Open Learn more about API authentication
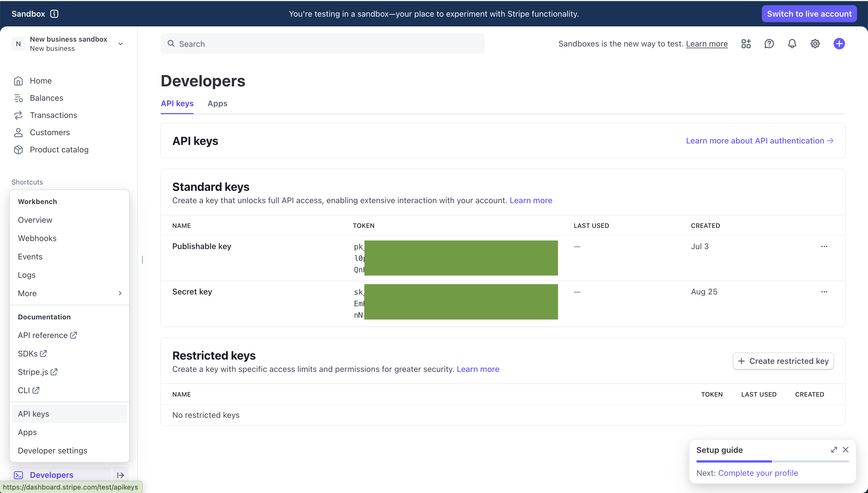The width and height of the screenshot is (868, 493). [x=759, y=141]
